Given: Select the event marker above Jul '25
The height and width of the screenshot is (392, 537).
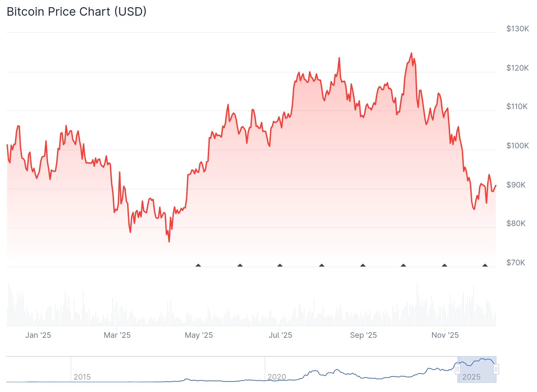Looking at the screenshot, I should coord(280,265).
